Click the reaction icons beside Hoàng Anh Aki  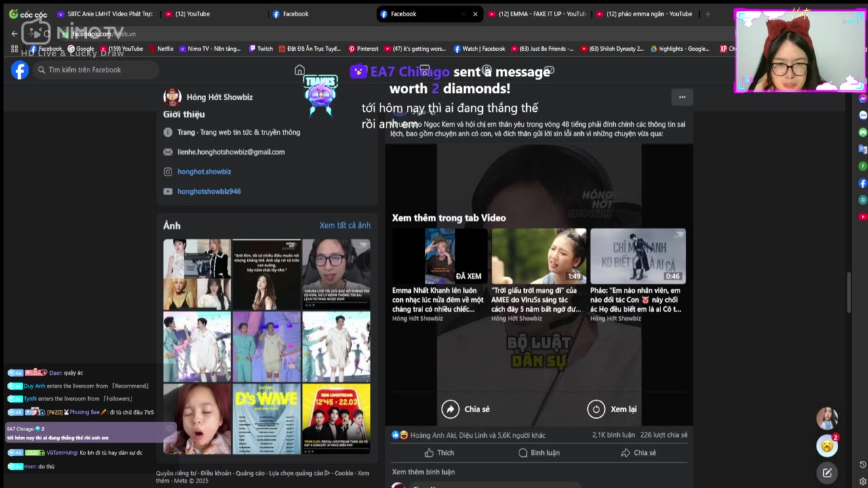[399, 435]
